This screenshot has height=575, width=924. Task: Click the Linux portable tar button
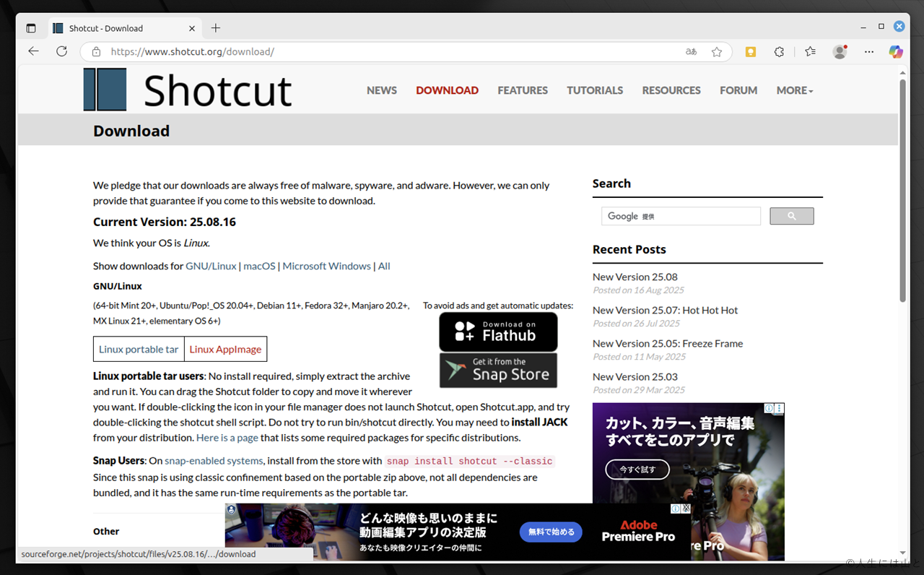(139, 349)
